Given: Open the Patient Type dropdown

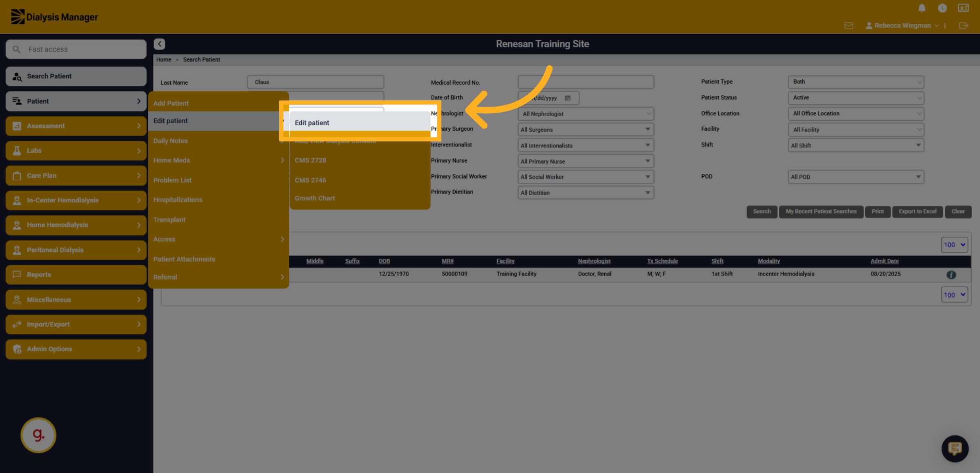Looking at the screenshot, I should [856, 82].
